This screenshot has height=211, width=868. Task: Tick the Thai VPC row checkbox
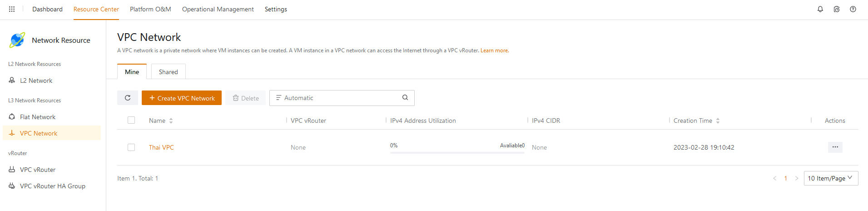point(131,147)
